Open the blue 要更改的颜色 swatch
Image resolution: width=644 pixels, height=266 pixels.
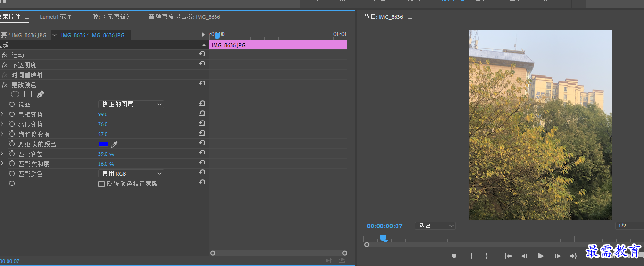104,144
